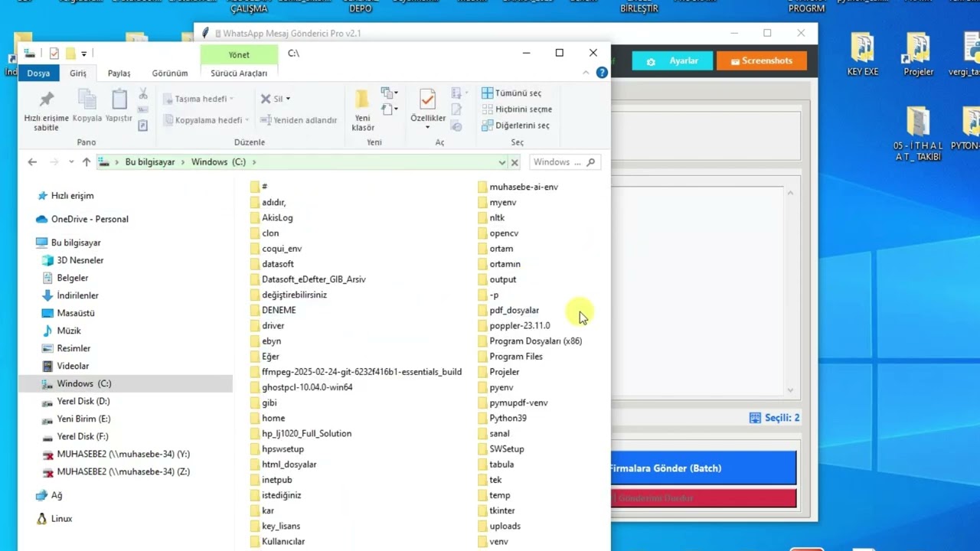Image resolution: width=980 pixels, height=551 pixels.
Task: Select OneDrive - Personal in navigation pane
Action: click(x=82, y=219)
